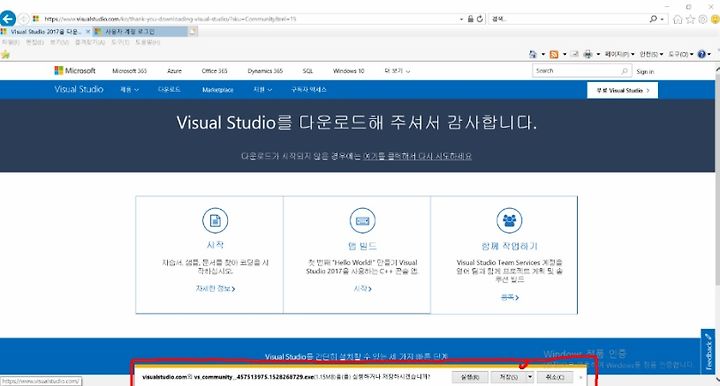The image size is (720, 386).
Task: Click the Refresh page icon
Action: [480, 19]
